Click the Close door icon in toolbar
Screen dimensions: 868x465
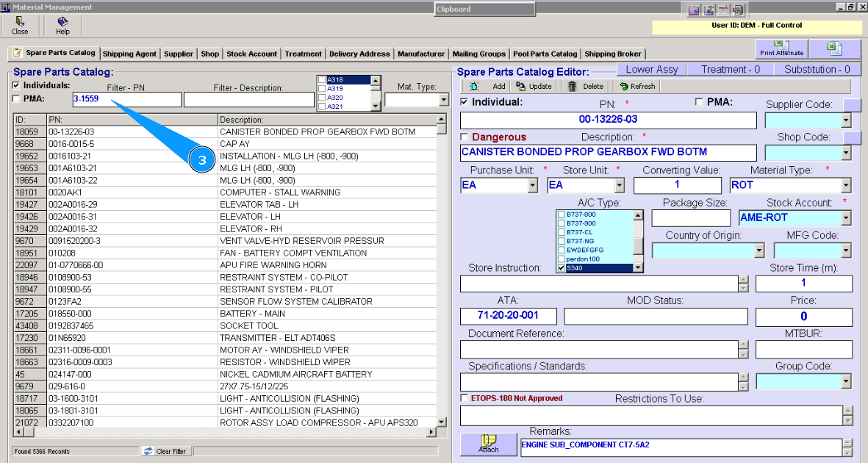tap(20, 22)
